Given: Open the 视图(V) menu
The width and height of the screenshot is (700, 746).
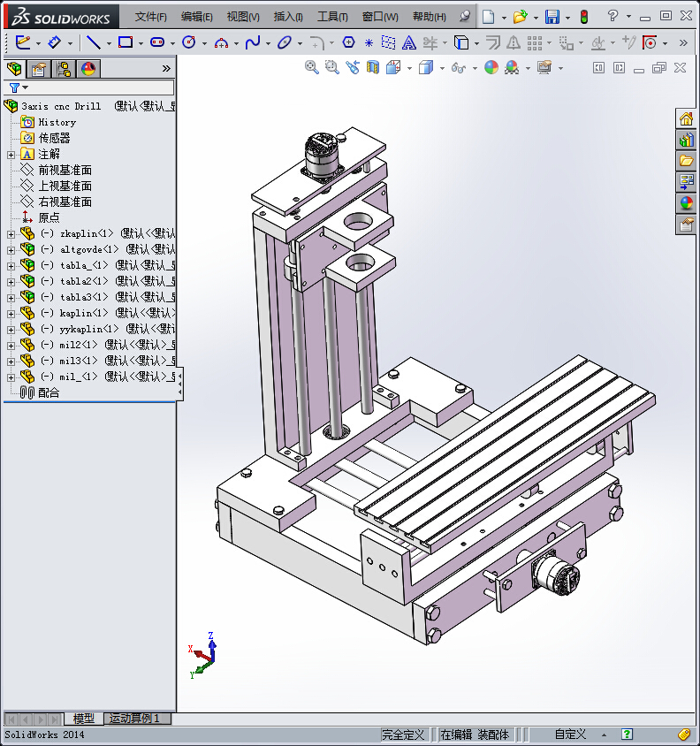Looking at the screenshot, I should (243, 17).
